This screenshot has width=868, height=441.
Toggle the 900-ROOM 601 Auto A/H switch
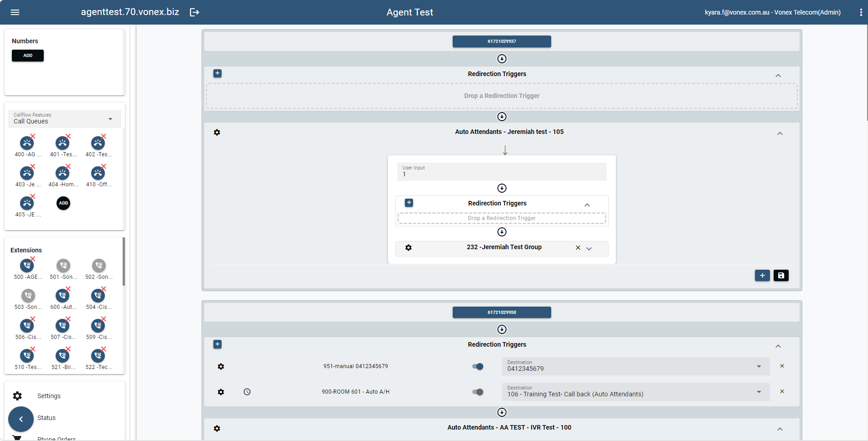(478, 392)
